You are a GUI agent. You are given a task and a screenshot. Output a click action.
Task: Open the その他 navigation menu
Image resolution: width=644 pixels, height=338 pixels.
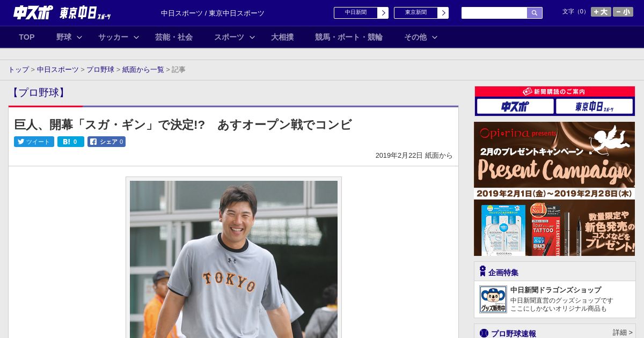(415, 37)
